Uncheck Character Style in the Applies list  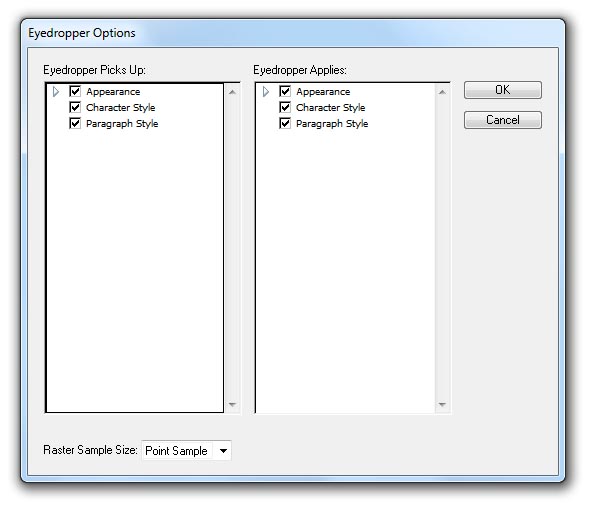pos(285,107)
